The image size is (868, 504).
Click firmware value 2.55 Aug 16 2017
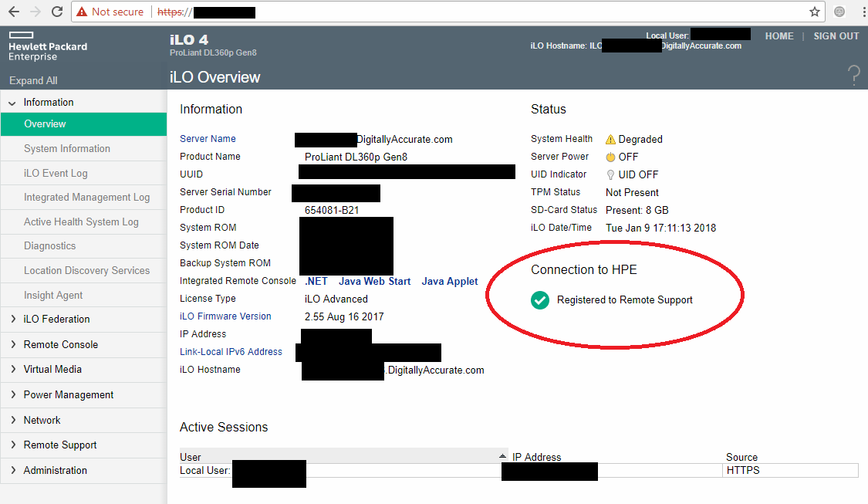(x=344, y=316)
